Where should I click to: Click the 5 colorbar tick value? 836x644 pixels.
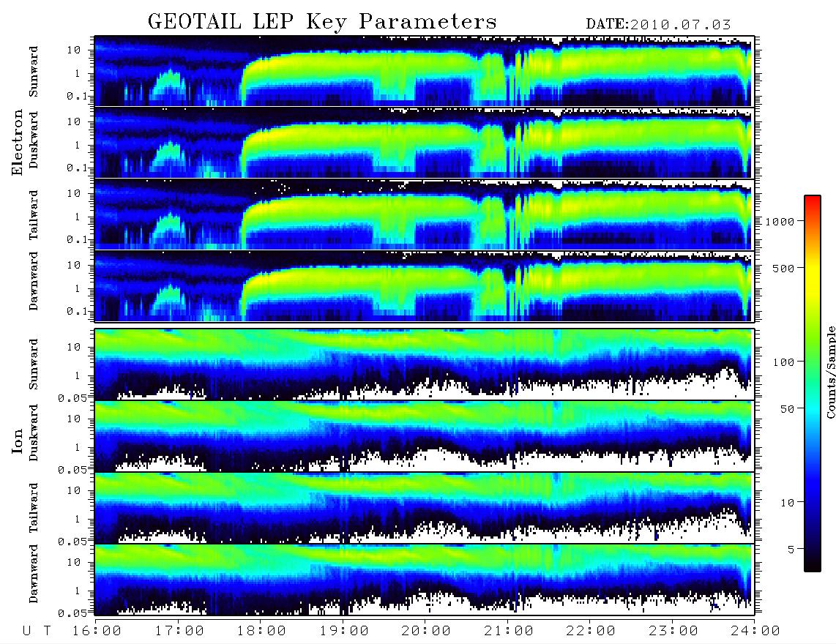pos(791,549)
